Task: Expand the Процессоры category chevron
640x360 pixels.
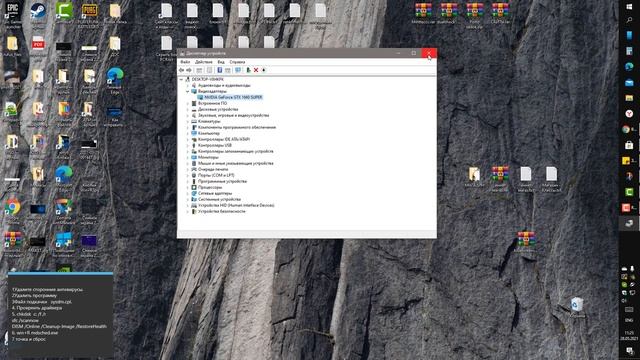Action: click(188, 187)
